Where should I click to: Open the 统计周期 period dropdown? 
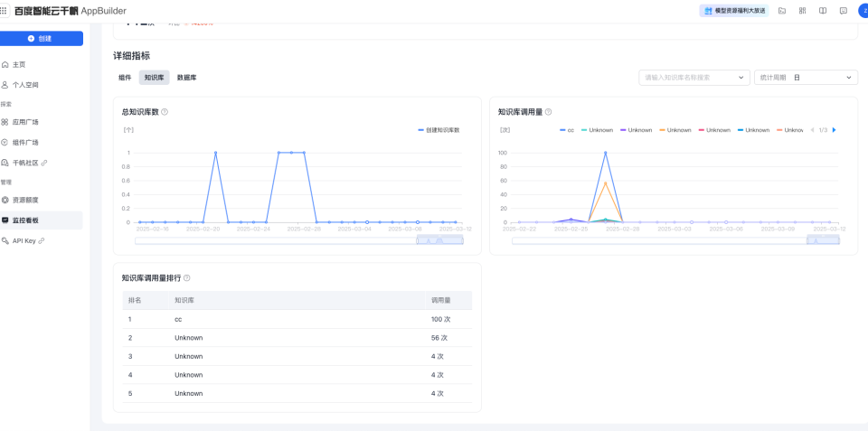806,78
